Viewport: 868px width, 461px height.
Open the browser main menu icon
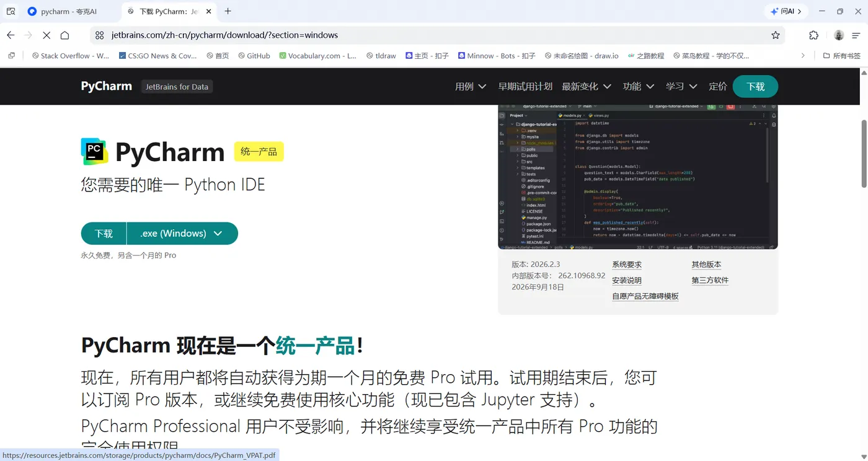(x=856, y=35)
